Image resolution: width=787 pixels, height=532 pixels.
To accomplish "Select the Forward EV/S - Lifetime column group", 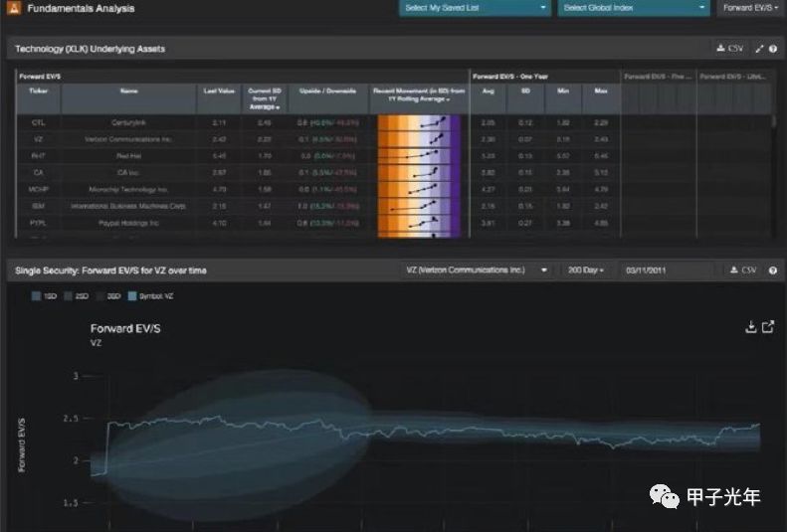I will [733, 77].
